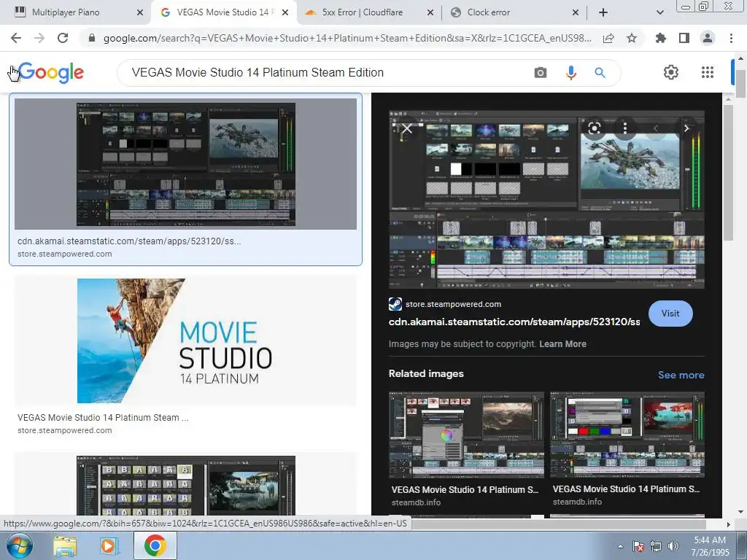Open related image with color wheel dialog
747x560 pixels.
click(466, 435)
